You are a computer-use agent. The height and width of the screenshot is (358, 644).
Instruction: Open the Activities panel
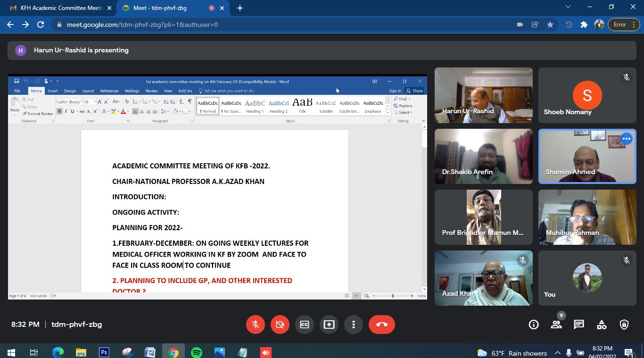pyautogui.click(x=602, y=325)
